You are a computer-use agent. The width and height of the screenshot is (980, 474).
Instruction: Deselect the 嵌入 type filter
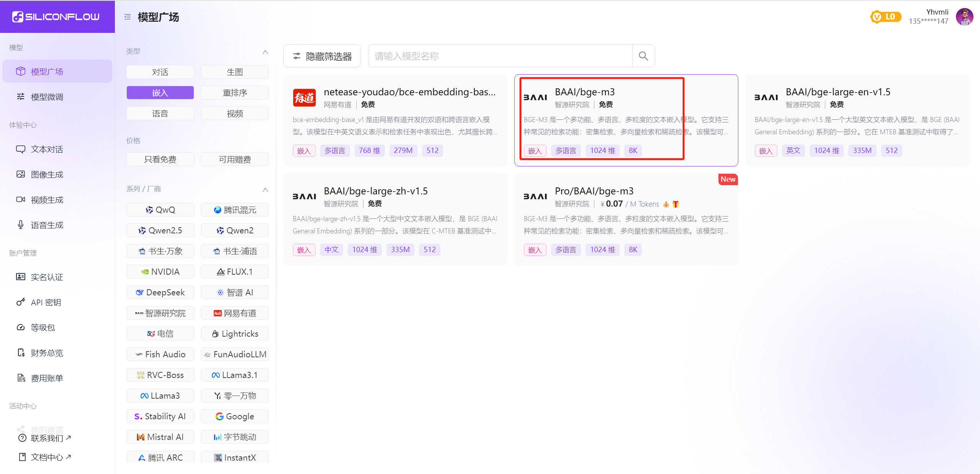point(160,93)
